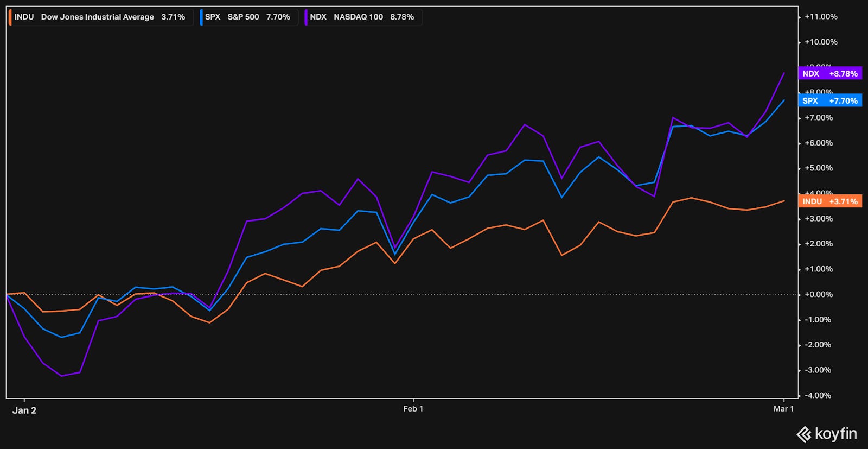Click the blue SPX color bar
The height and width of the screenshot is (449, 868).
tap(201, 17)
